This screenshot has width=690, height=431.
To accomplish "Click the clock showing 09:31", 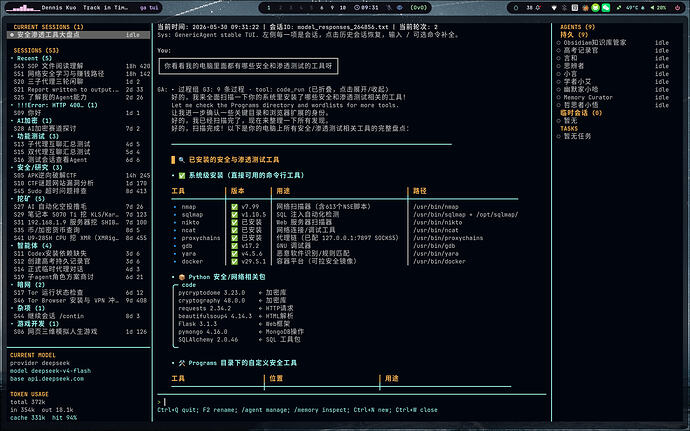I will pos(366,7).
